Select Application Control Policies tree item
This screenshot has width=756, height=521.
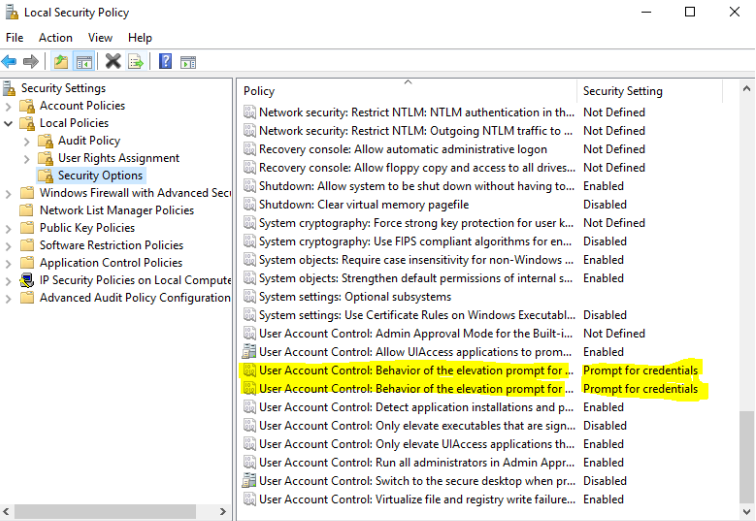point(111,263)
